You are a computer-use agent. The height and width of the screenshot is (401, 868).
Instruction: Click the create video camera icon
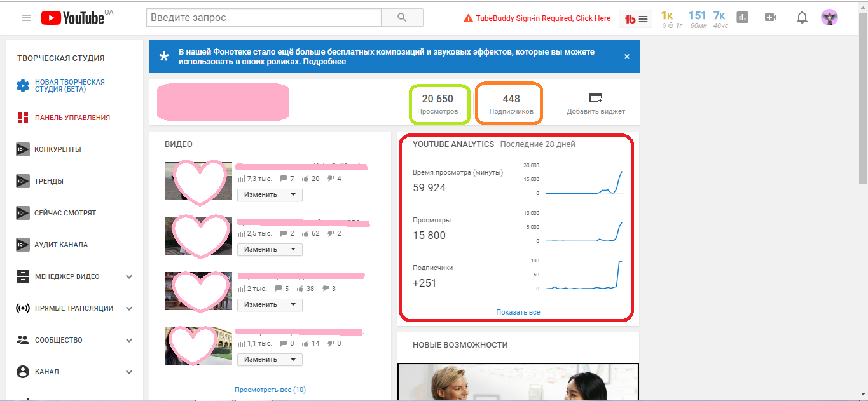(771, 18)
